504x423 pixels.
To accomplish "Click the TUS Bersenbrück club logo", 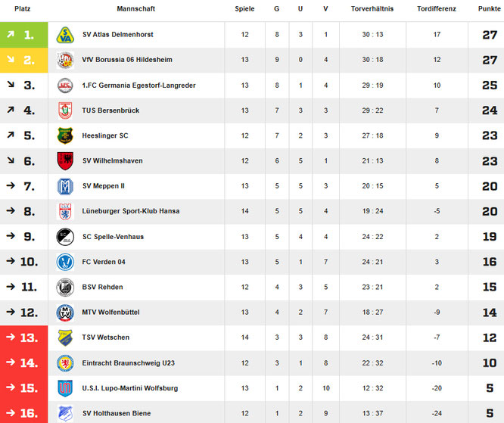I will [64, 110].
